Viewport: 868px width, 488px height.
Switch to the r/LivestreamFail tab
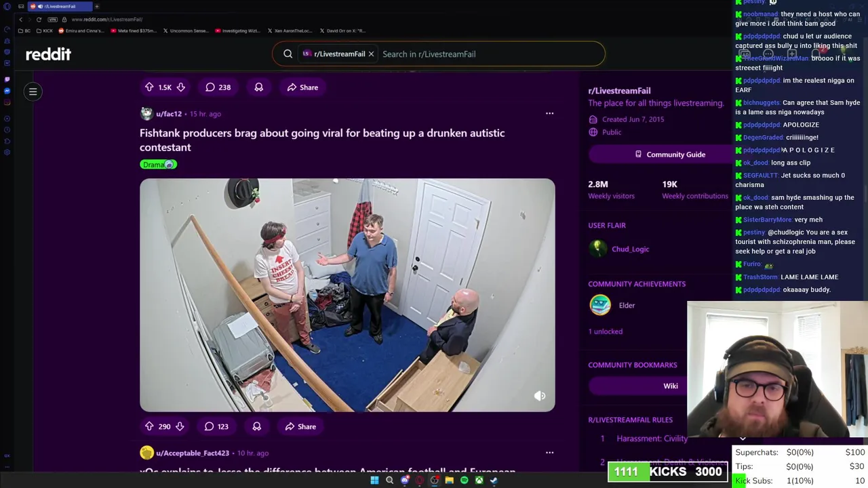coord(60,6)
